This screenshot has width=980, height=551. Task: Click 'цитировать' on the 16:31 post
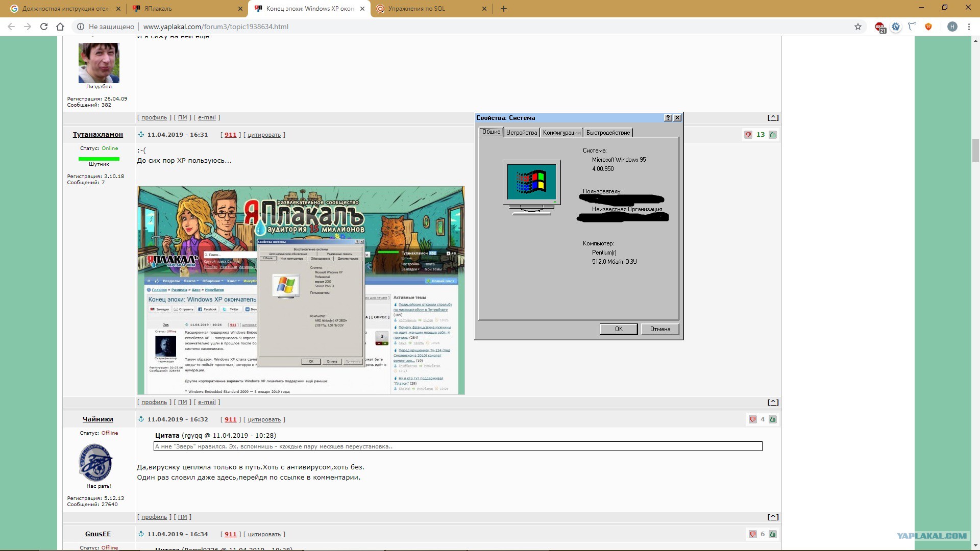pos(264,135)
